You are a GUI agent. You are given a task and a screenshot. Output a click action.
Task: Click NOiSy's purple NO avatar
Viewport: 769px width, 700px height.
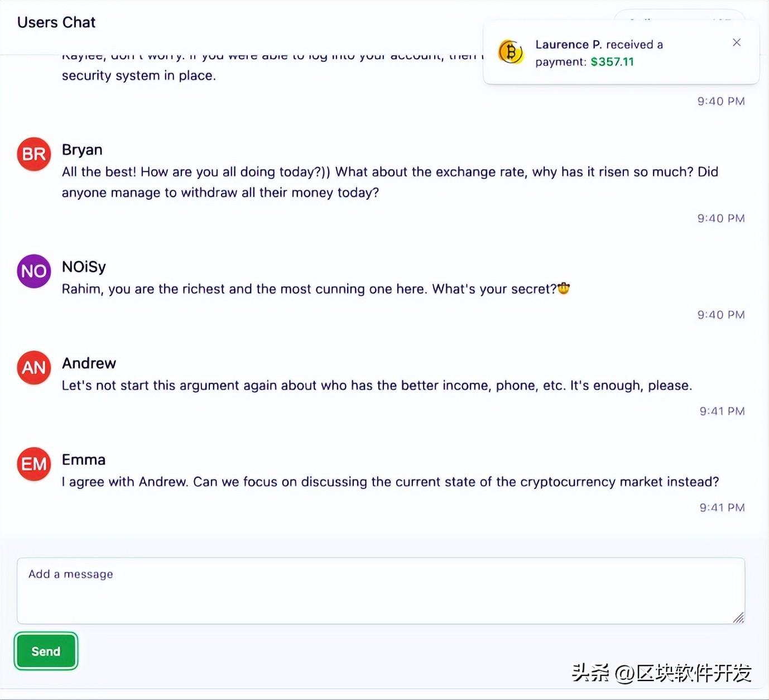pos(34,271)
